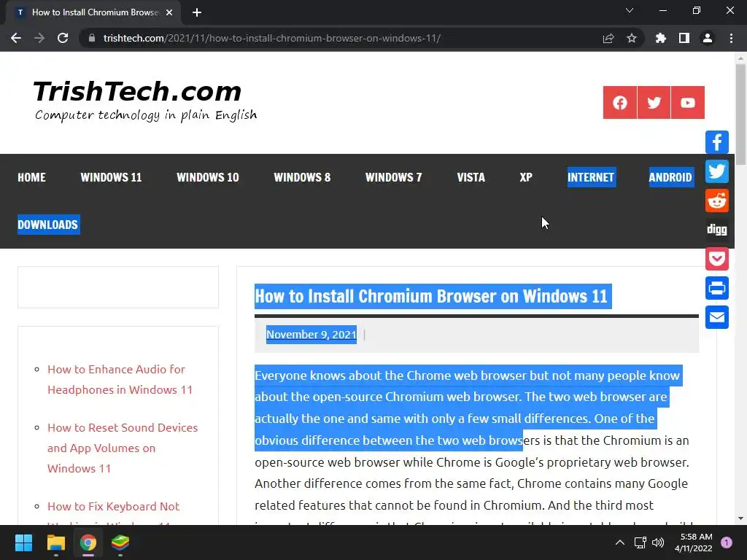Open the Windows Start button
The width and height of the screenshot is (747, 560).
tap(23, 542)
